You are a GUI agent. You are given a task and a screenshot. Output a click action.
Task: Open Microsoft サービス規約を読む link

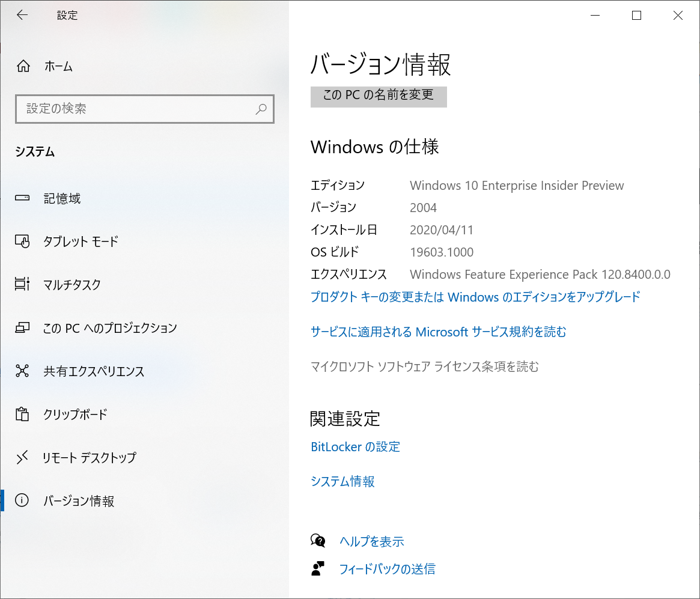tap(439, 332)
